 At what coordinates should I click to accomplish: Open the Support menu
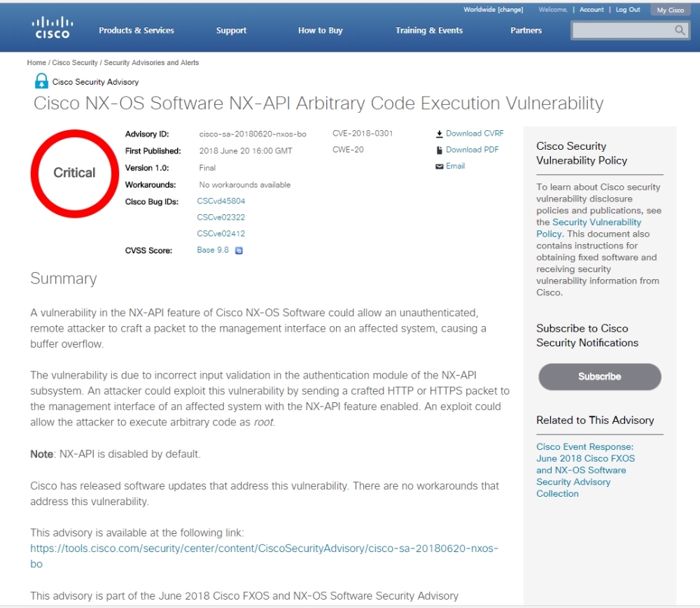[231, 30]
